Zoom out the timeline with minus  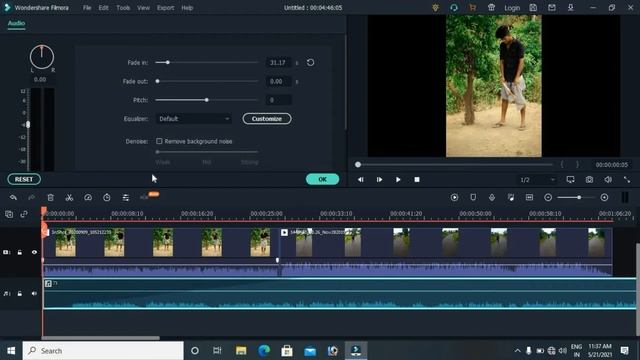click(548, 198)
